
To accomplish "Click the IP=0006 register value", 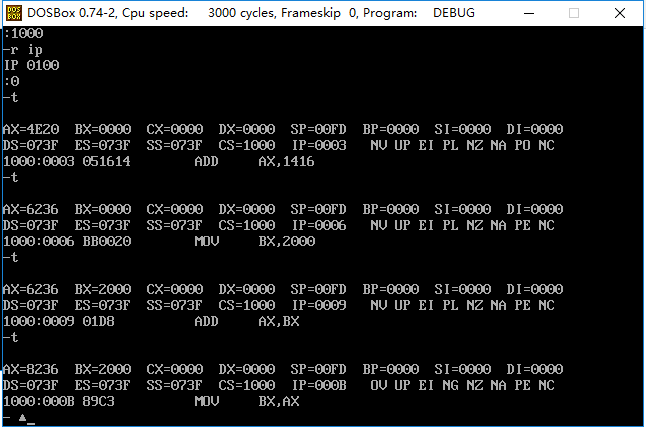I will [319, 225].
